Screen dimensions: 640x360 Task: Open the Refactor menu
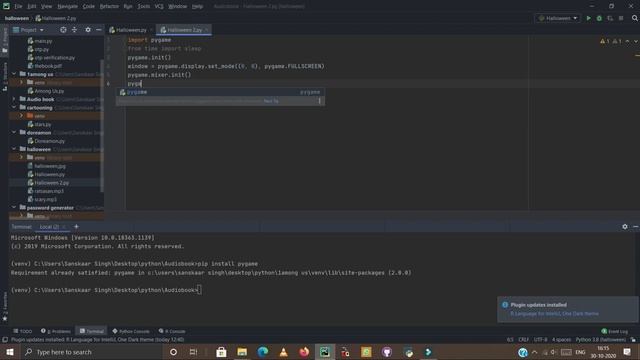(x=109, y=7)
